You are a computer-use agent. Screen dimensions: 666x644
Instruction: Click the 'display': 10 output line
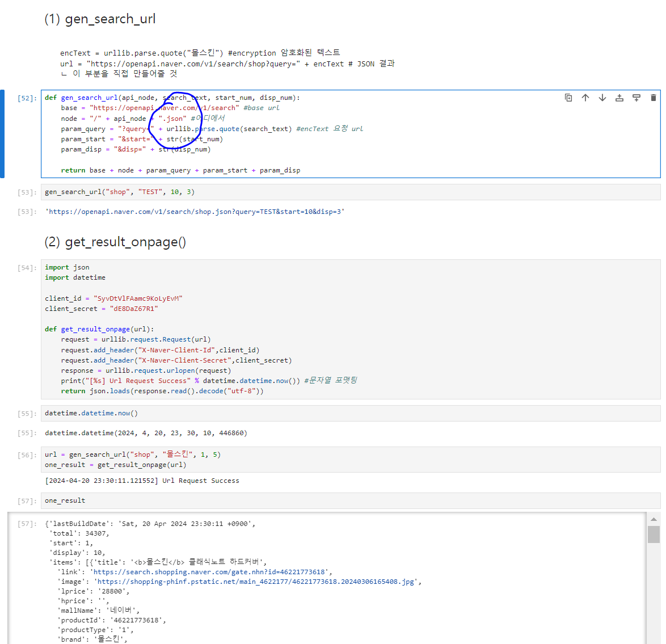click(x=77, y=553)
